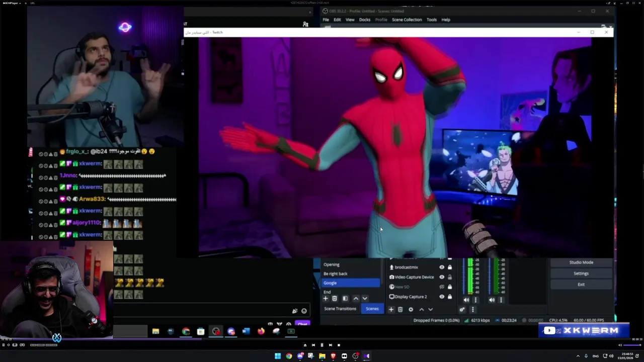
Task: Add a new scene with the plus icon
Action: point(326,299)
